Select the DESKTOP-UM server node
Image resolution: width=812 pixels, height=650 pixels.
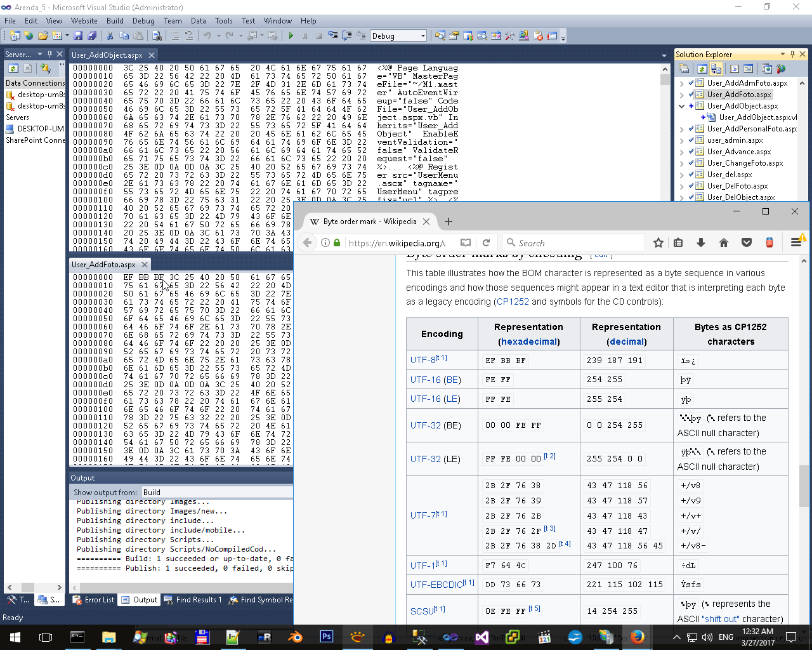click(41, 129)
